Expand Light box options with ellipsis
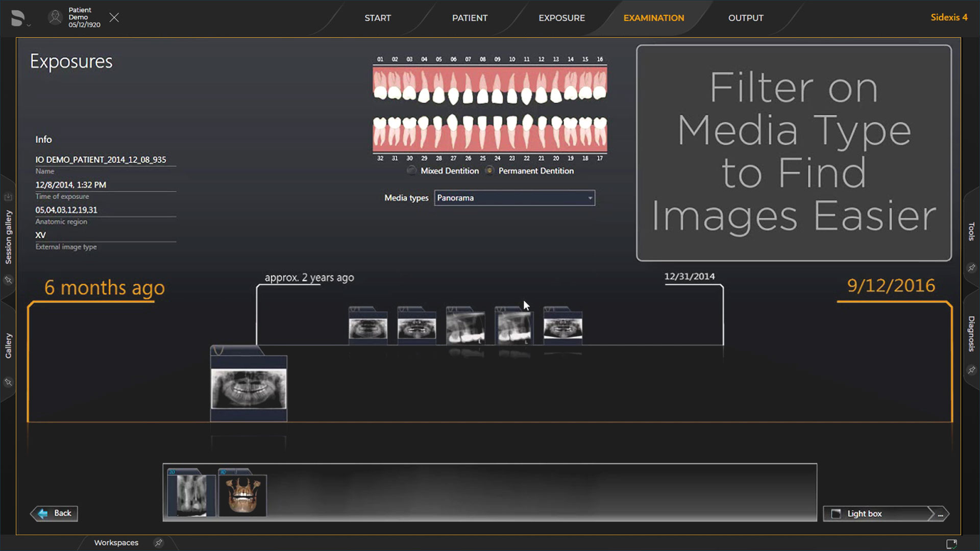The image size is (980, 551). (940, 514)
